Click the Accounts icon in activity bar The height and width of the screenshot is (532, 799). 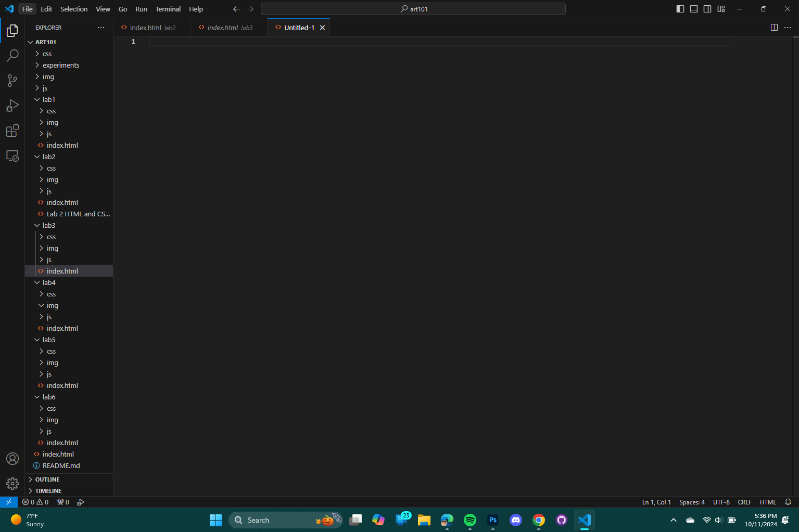click(12, 459)
